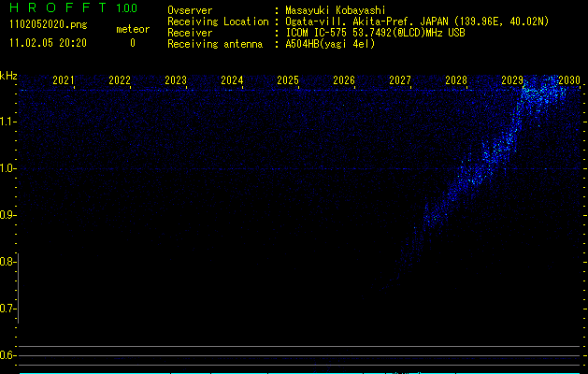This screenshot has height=374, width=588.
Task: Click the A504HB(yagi 4el) antenna text
Action: (x=330, y=44)
